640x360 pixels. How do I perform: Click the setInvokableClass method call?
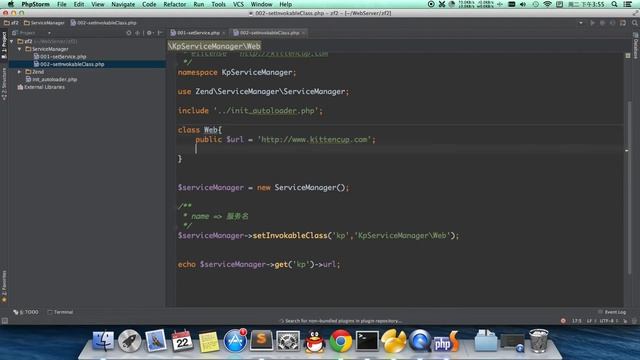point(290,236)
